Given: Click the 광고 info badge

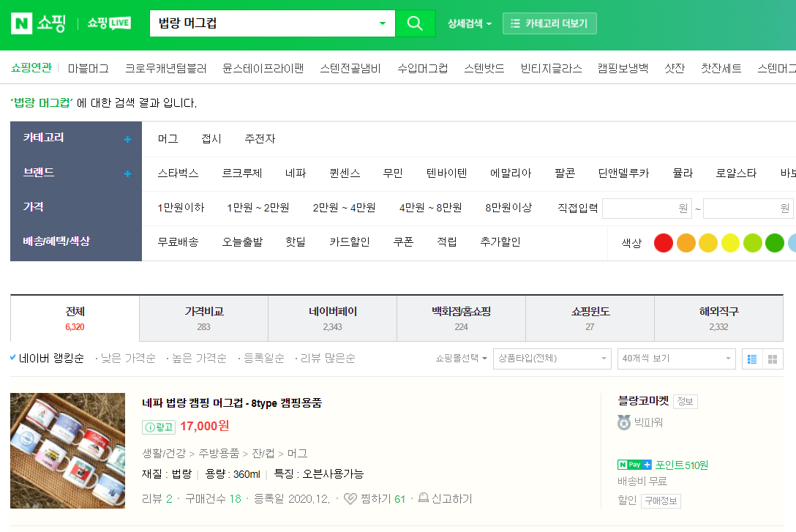Looking at the screenshot, I should pyautogui.click(x=158, y=427).
